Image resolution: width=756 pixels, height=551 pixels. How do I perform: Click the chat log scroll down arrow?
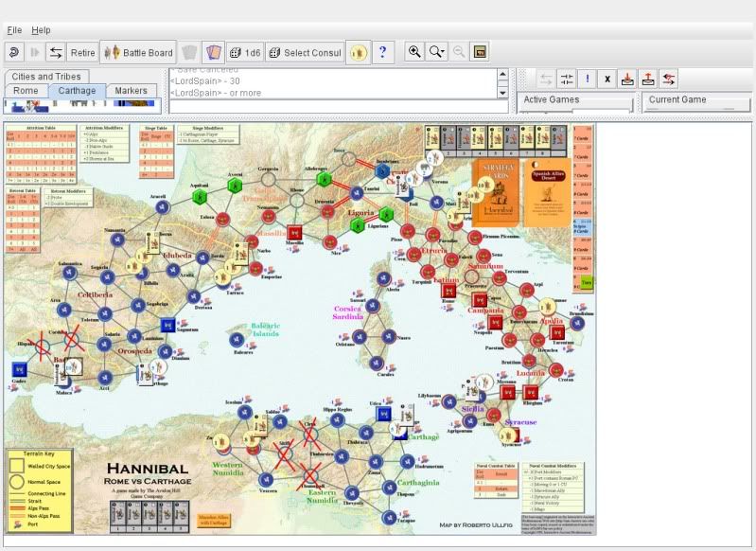point(502,93)
